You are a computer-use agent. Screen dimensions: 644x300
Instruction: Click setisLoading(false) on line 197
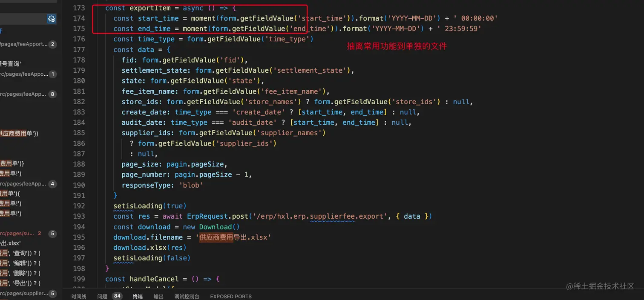[x=152, y=258]
